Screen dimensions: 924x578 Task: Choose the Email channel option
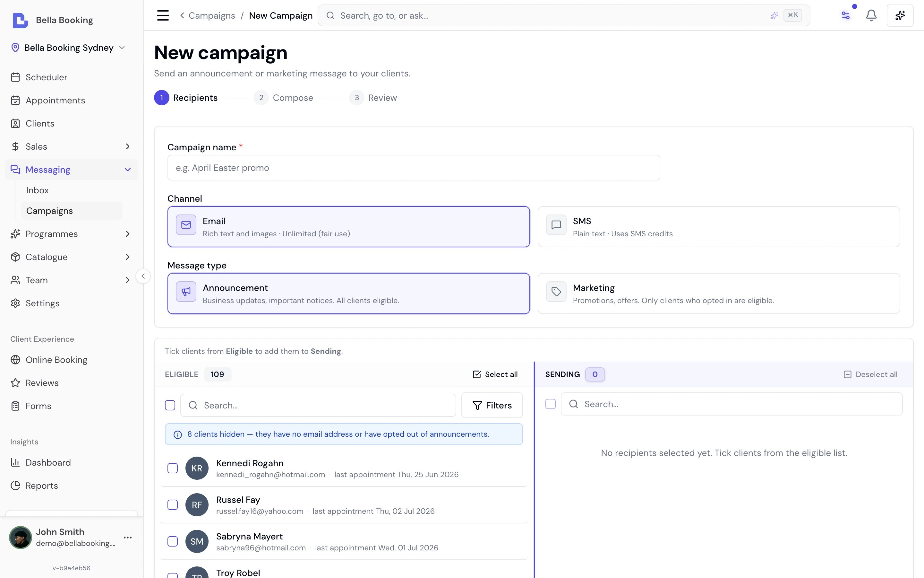(x=349, y=227)
